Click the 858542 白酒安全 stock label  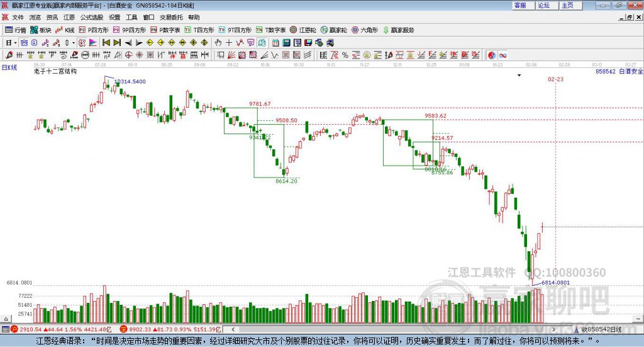click(x=619, y=72)
